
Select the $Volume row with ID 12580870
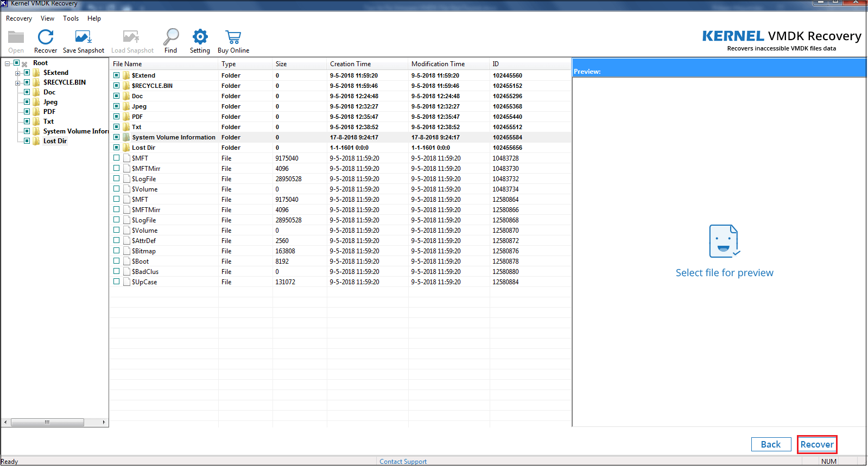tap(340, 231)
